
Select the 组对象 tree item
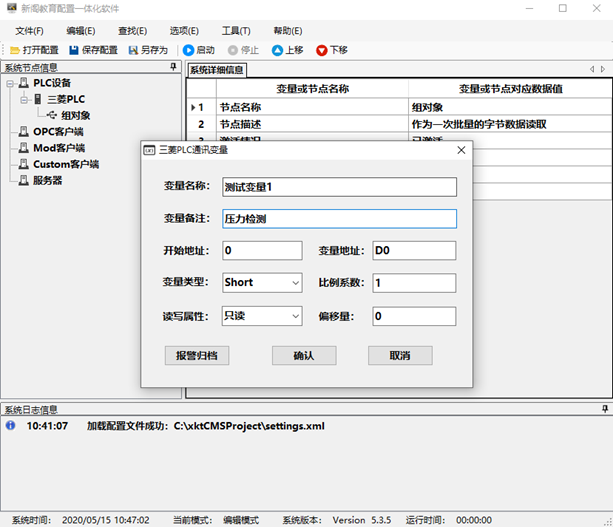(76, 115)
